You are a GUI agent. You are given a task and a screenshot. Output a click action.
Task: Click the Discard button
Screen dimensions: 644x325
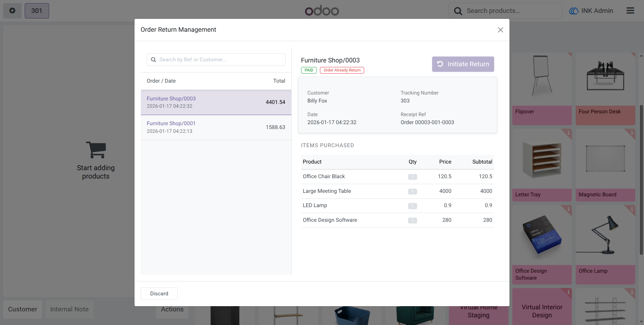(x=159, y=294)
